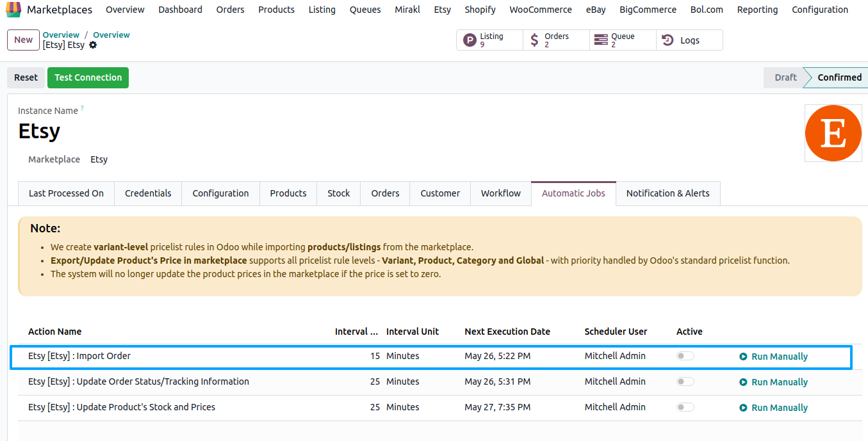
Task: Open the WooCommerce menu
Action: click(x=541, y=10)
